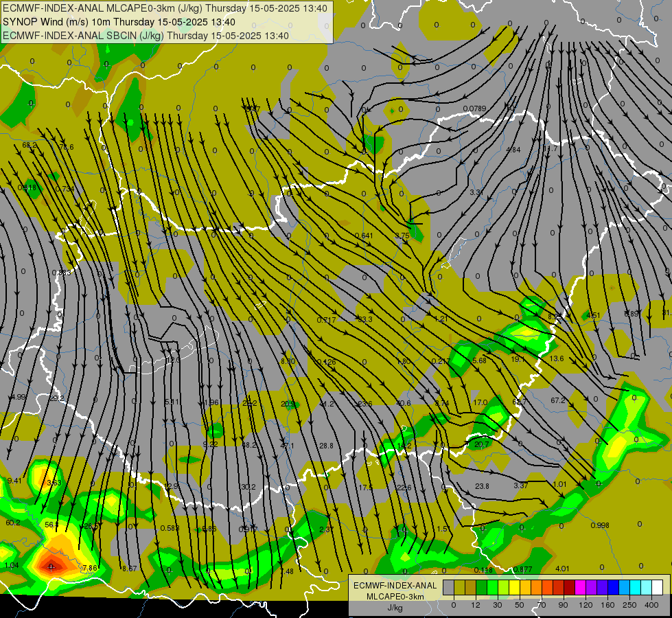Click the map value '4.84'
672x618 pixels.
point(513,150)
